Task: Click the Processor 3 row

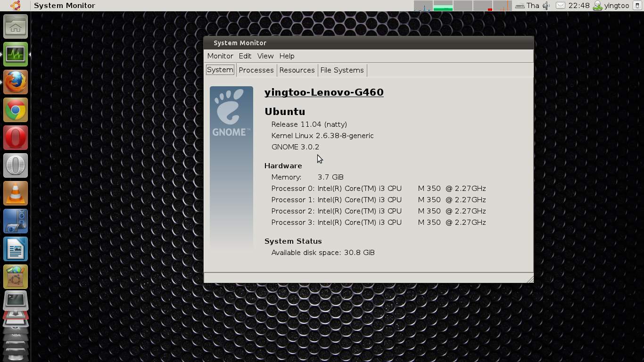Action: [x=379, y=222]
